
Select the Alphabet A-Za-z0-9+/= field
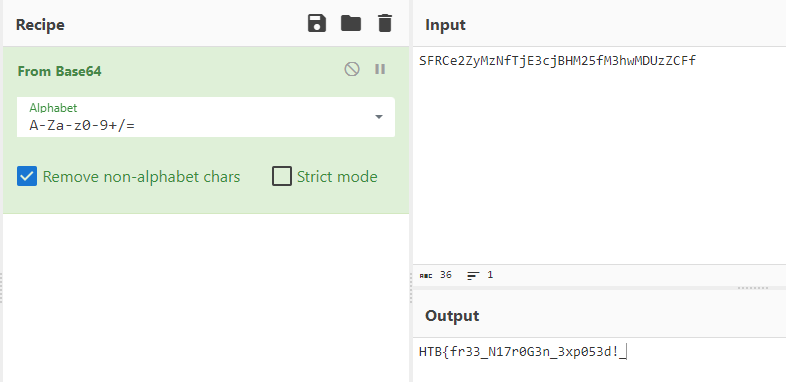pos(206,117)
